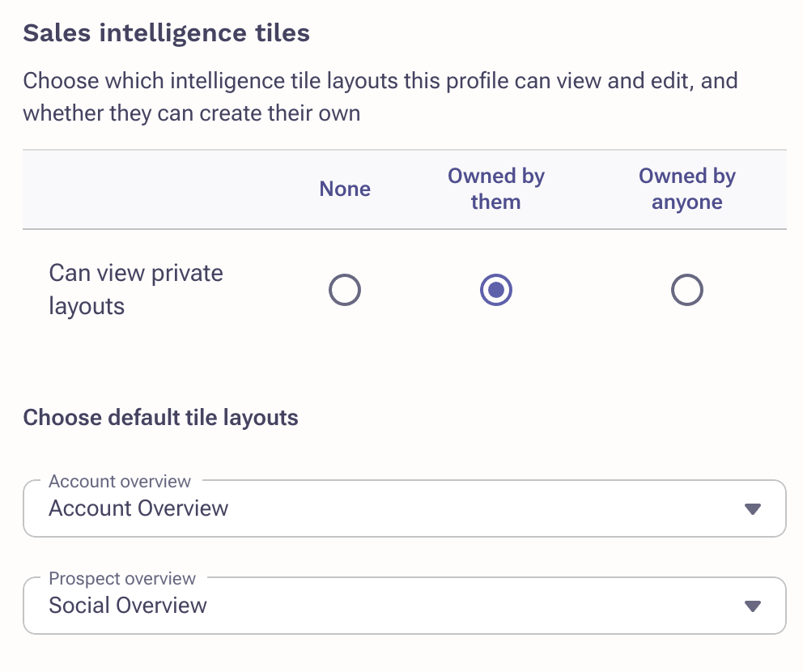Click the Owned by them column header
The image size is (803, 672).
[x=496, y=189]
